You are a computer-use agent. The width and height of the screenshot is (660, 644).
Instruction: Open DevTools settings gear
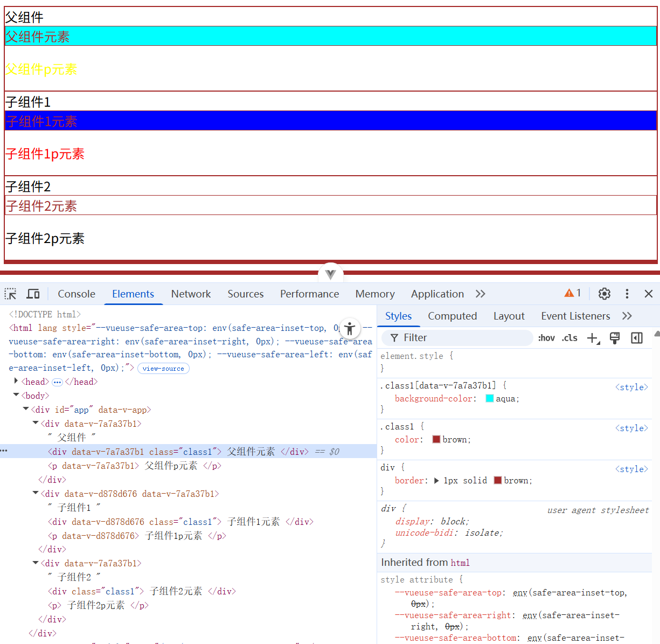point(605,294)
